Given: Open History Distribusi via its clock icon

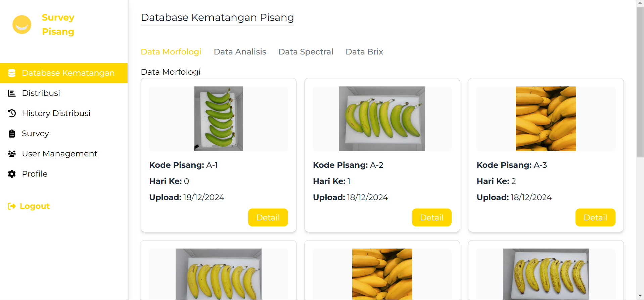Looking at the screenshot, I should [12, 113].
